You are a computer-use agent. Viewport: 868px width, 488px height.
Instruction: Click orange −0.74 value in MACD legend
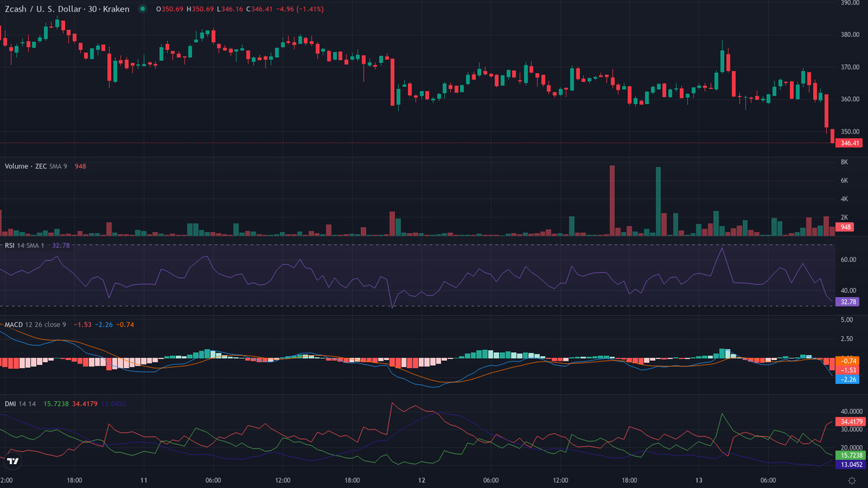[x=125, y=325]
